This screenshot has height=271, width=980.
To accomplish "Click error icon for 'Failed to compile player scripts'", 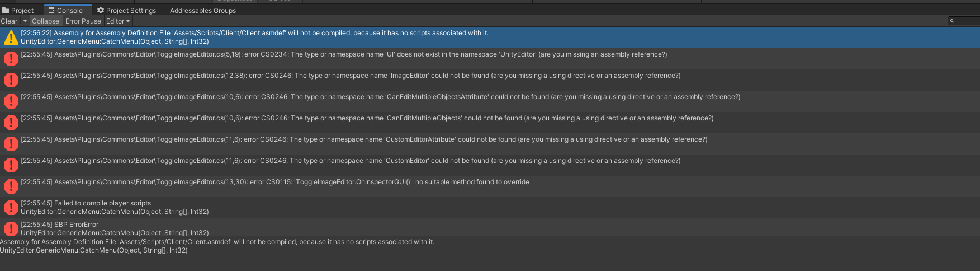I will pyautogui.click(x=11, y=208).
